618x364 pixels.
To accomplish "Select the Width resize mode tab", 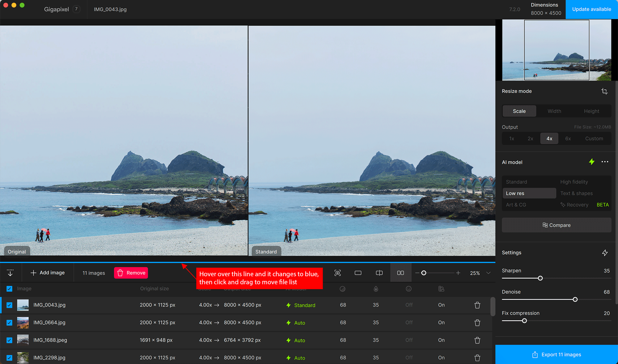I will click(554, 111).
